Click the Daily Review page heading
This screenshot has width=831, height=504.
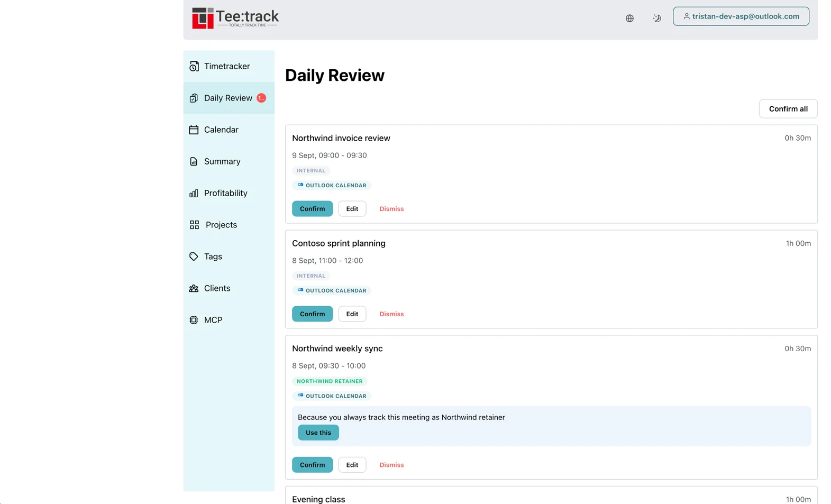coord(335,75)
